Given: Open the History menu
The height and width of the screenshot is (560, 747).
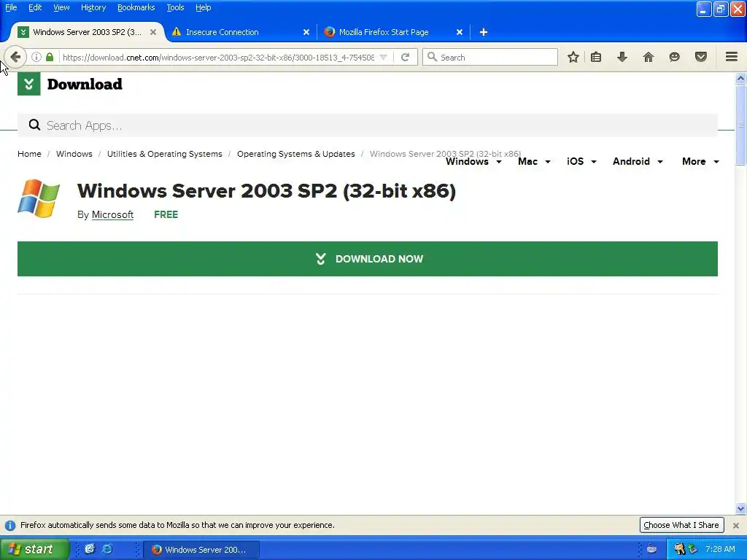Looking at the screenshot, I should pyautogui.click(x=93, y=7).
